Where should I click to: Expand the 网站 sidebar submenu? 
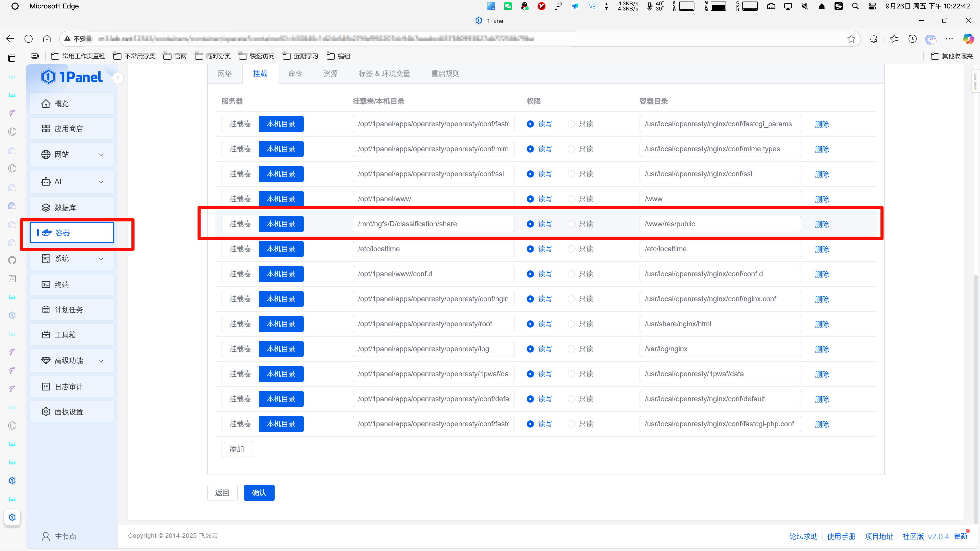pyautogui.click(x=101, y=154)
